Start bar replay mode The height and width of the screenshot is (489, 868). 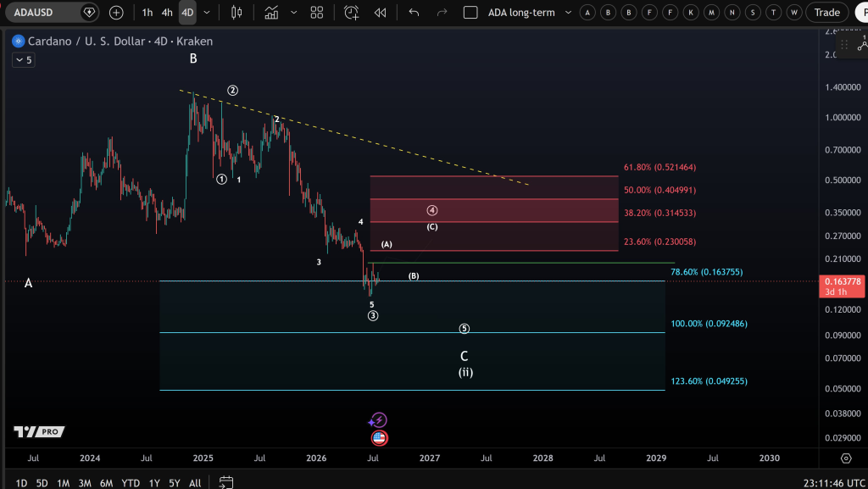[x=381, y=12]
